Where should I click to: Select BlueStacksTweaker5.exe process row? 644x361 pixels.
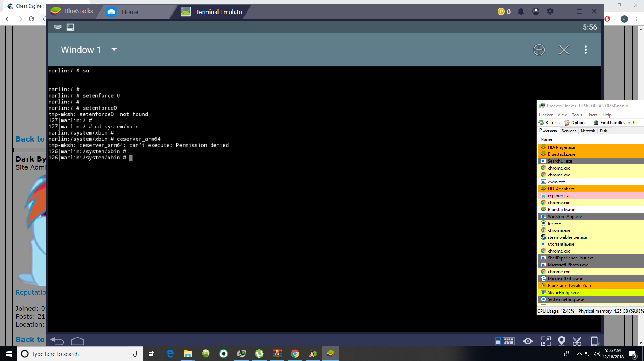click(x=591, y=286)
